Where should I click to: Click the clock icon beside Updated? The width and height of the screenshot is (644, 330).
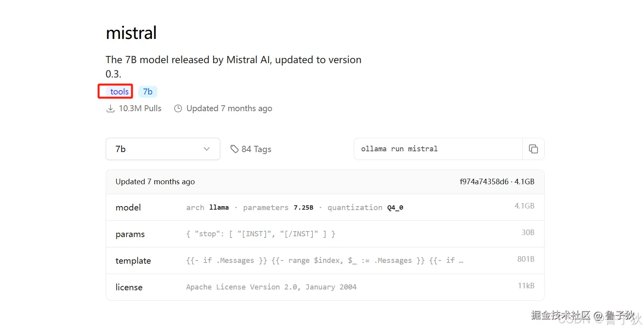[x=178, y=108]
